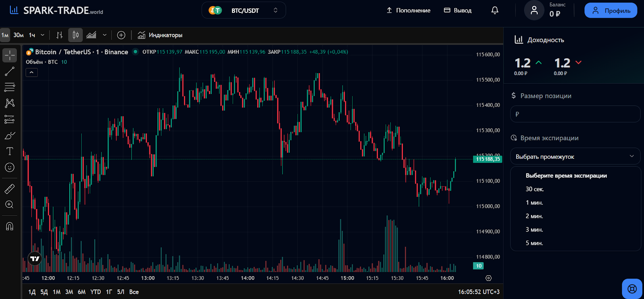Open the Профиль button

point(611,10)
